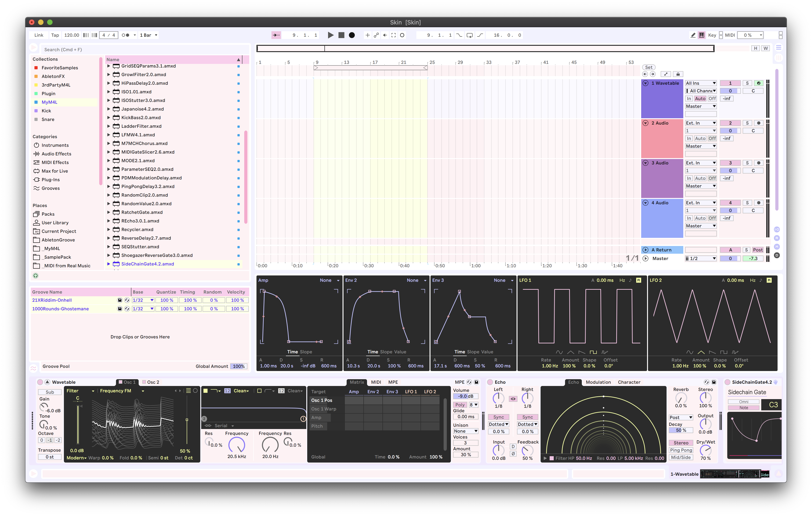Select triangle wave shape for LFO 2

point(701,352)
